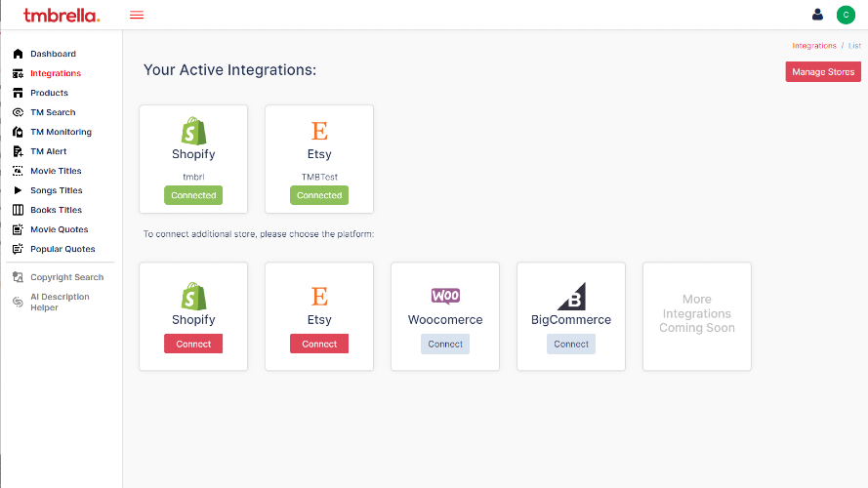Select TM Monitoring in sidebar

tap(61, 132)
